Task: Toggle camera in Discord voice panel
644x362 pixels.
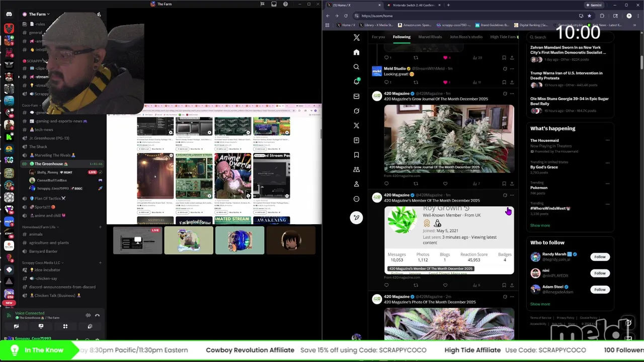Action: click(x=16, y=326)
